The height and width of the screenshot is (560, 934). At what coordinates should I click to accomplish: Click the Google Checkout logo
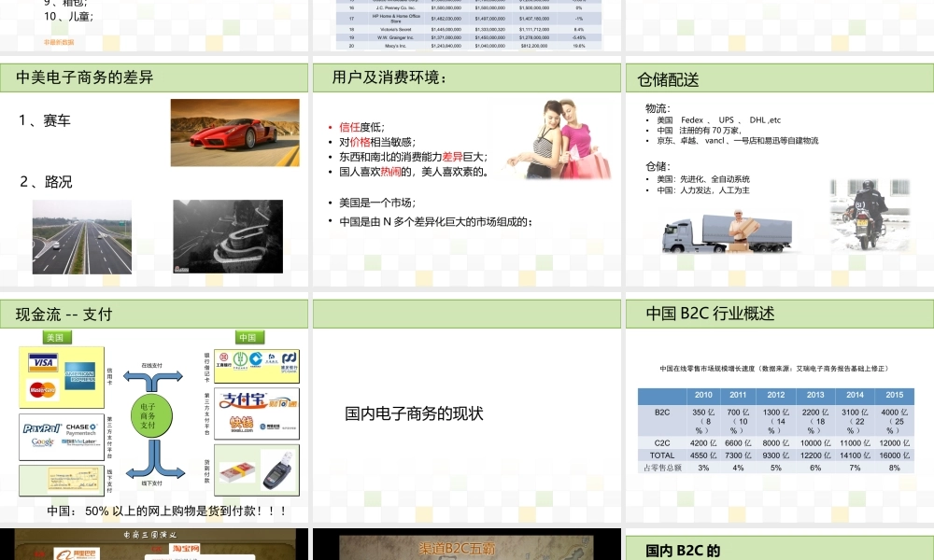tap(41, 441)
